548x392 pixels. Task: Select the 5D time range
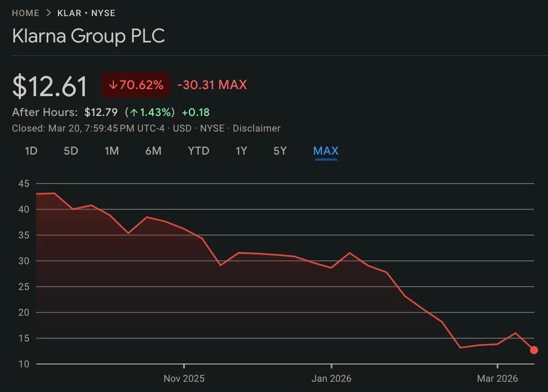(x=71, y=151)
